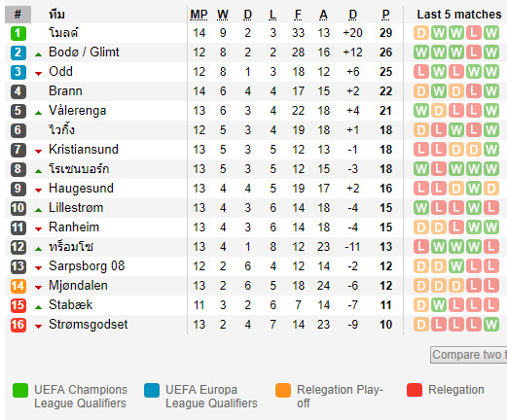The image size is (507, 420).
Task: Click green up arrow beside Vålerenga
Action: pos(38,113)
